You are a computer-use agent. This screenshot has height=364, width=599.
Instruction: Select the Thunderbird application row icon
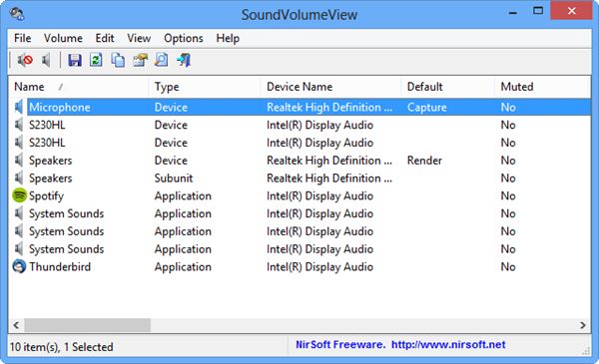click(19, 266)
